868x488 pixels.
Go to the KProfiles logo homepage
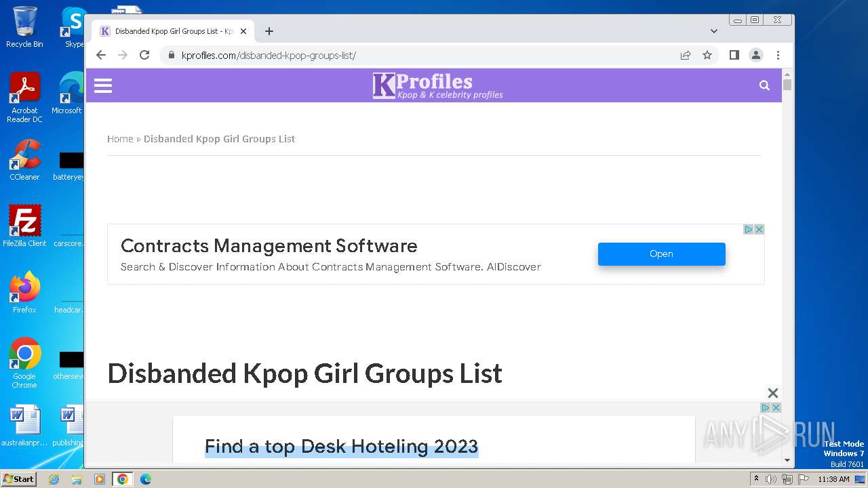tap(437, 85)
